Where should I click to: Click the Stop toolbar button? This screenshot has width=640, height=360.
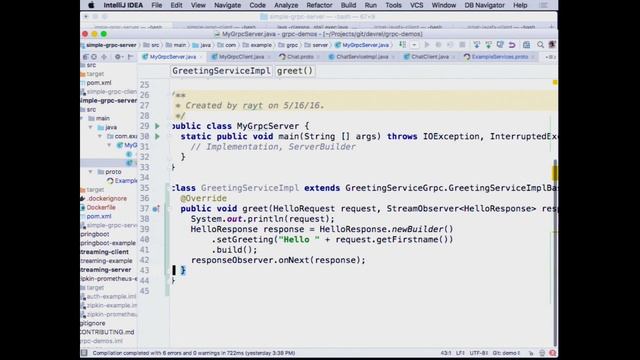pos(462,45)
